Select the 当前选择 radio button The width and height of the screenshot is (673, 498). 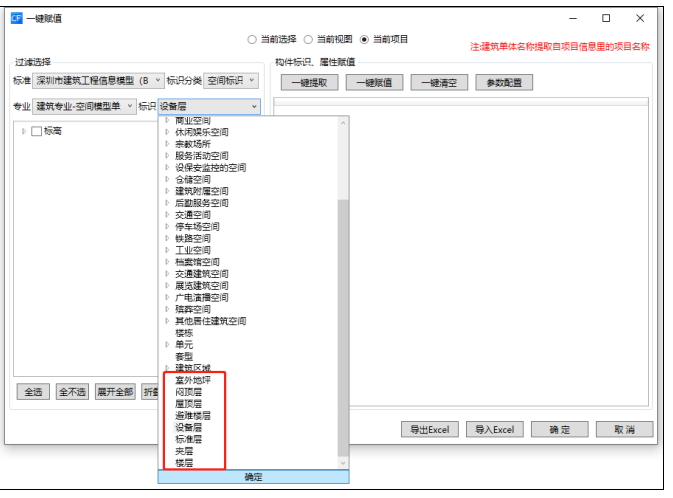point(252,39)
